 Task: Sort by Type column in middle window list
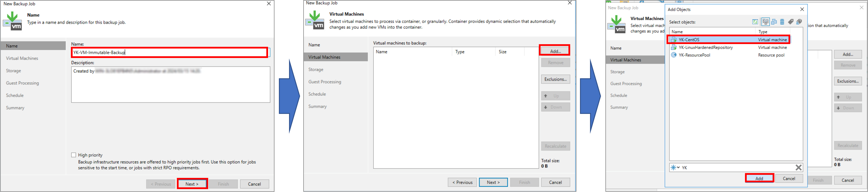(x=473, y=52)
